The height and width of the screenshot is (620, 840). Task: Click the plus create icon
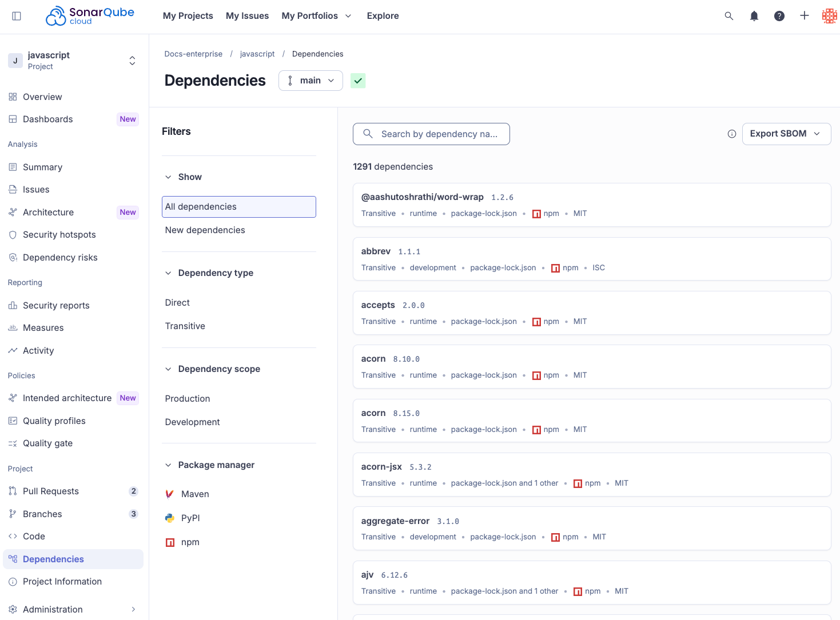pos(805,16)
